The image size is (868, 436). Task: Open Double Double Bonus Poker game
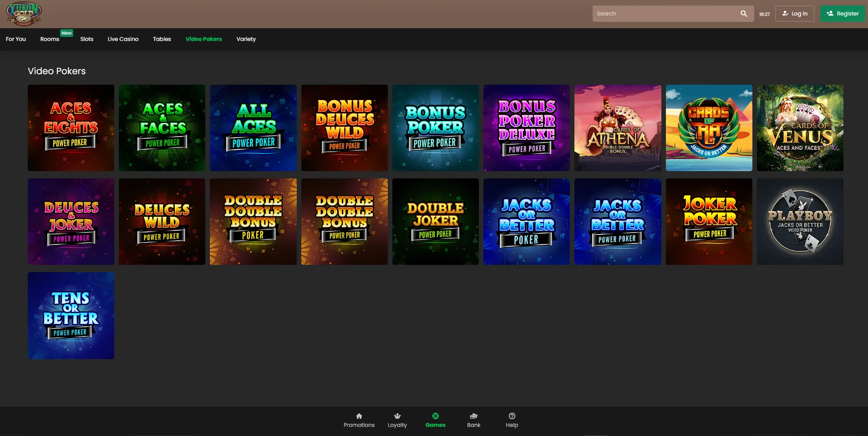(x=253, y=222)
